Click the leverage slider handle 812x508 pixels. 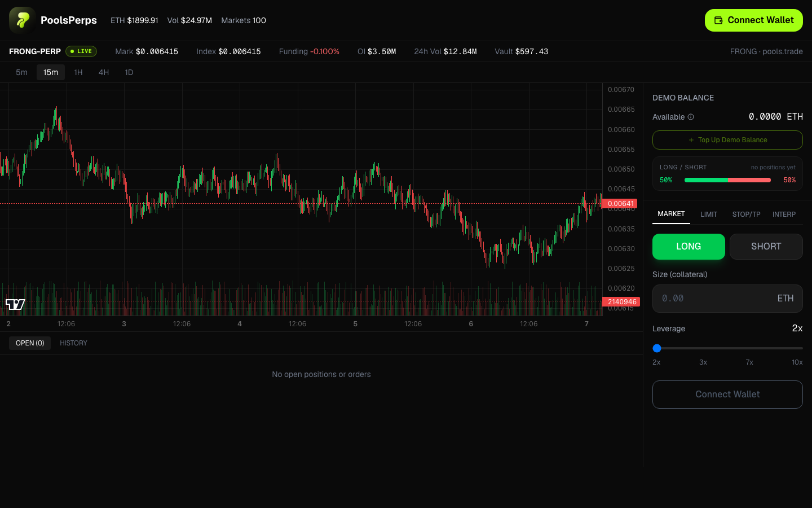click(x=657, y=348)
